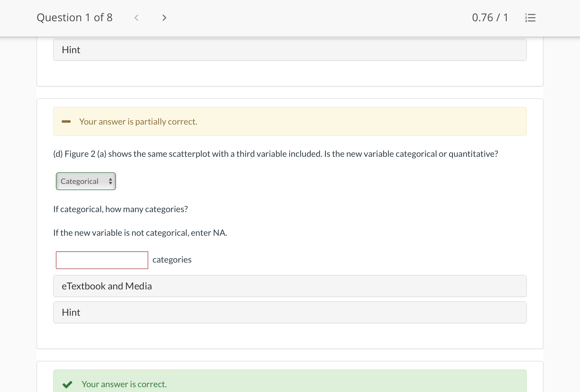Click 'Your answer is partially correct' text
Image resolution: width=580 pixels, height=392 pixels.
(138, 122)
